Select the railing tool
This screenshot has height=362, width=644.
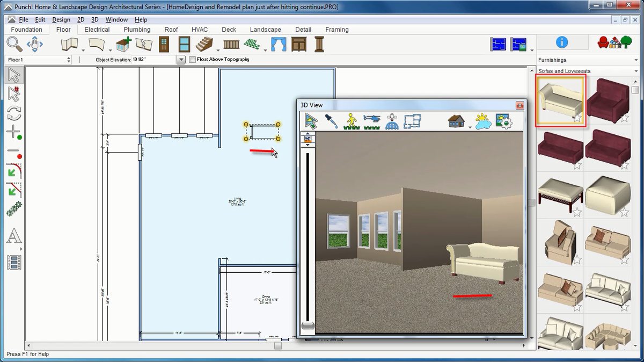pyautogui.click(x=231, y=44)
